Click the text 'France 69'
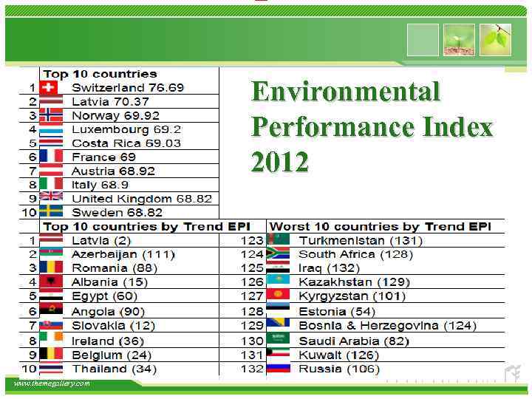The image size is (532, 399). 104,157
